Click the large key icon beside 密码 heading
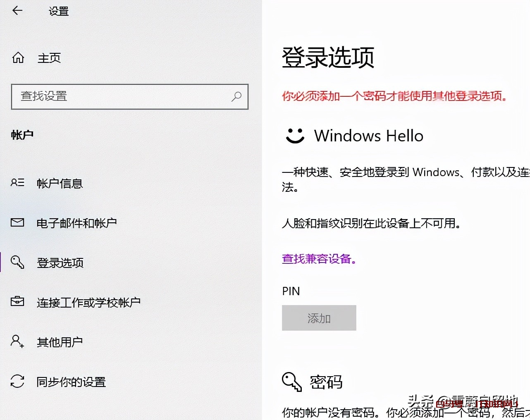Viewport: 530px width, 420px height. coord(292,382)
